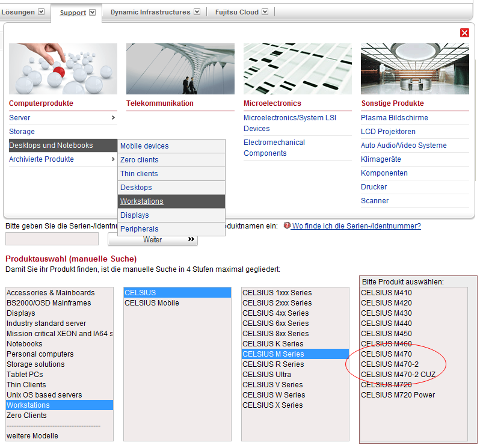
Task: Open the Scanner link
Action: coord(374,201)
